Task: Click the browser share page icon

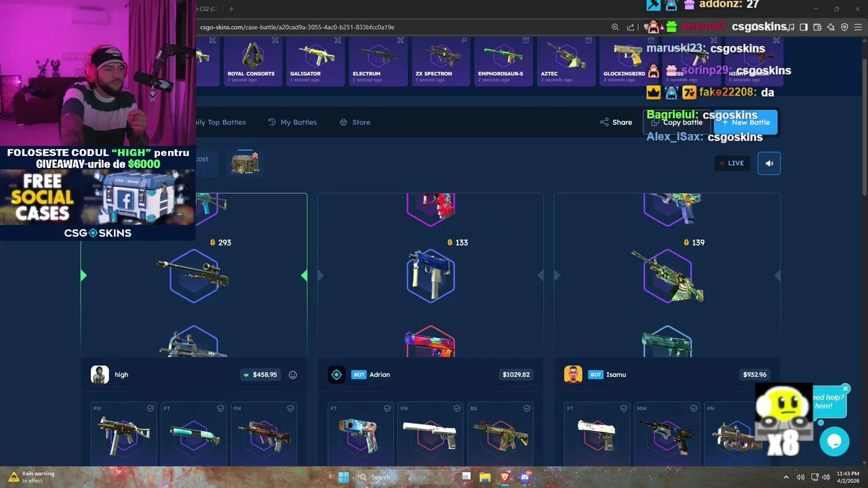Action: tap(631, 27)
